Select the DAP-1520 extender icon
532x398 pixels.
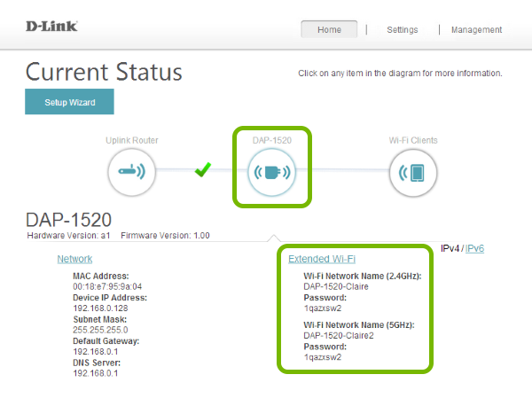coord(272,172)
